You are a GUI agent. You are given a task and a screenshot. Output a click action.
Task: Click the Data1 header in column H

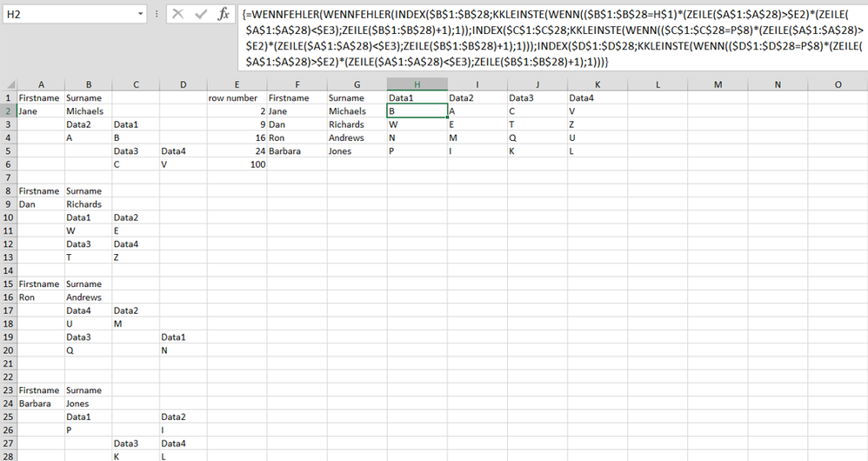pyautogui.click(x=417, y=98)
